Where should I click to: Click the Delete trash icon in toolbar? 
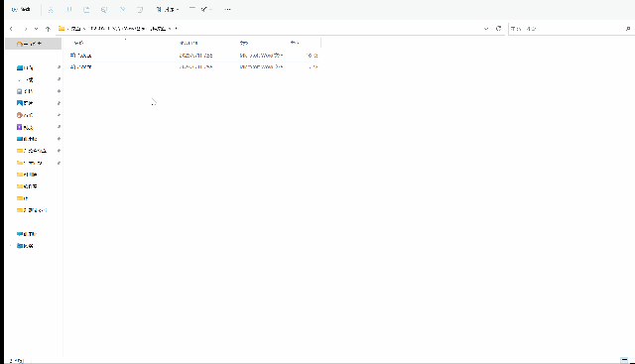[140, 9]
